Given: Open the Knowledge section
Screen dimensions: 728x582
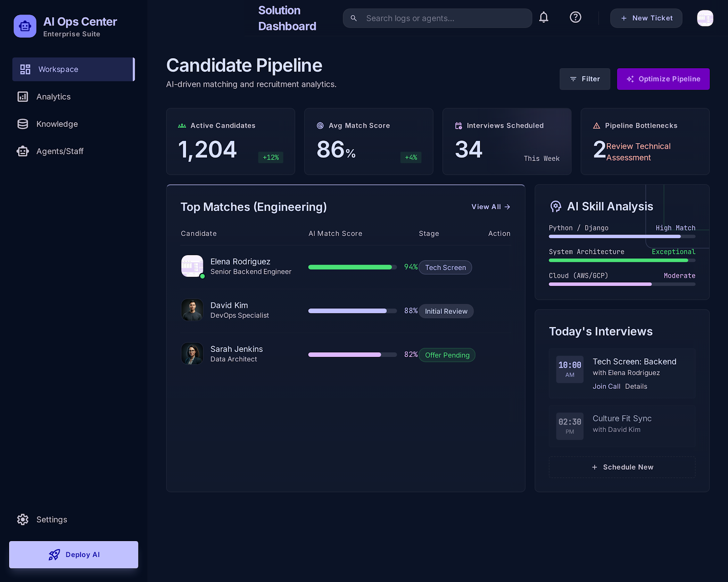Looking at the screenshot, I should coord(74,124).
